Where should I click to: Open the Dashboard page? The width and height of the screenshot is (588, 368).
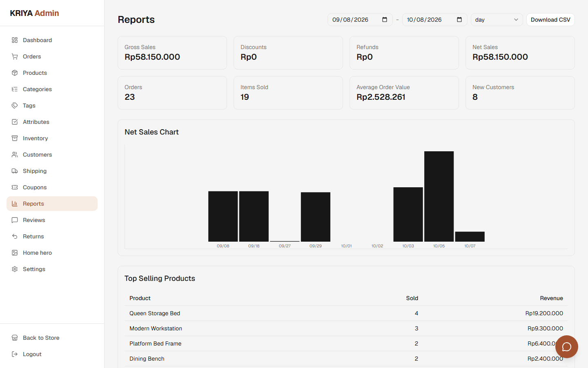pos(52,40)
